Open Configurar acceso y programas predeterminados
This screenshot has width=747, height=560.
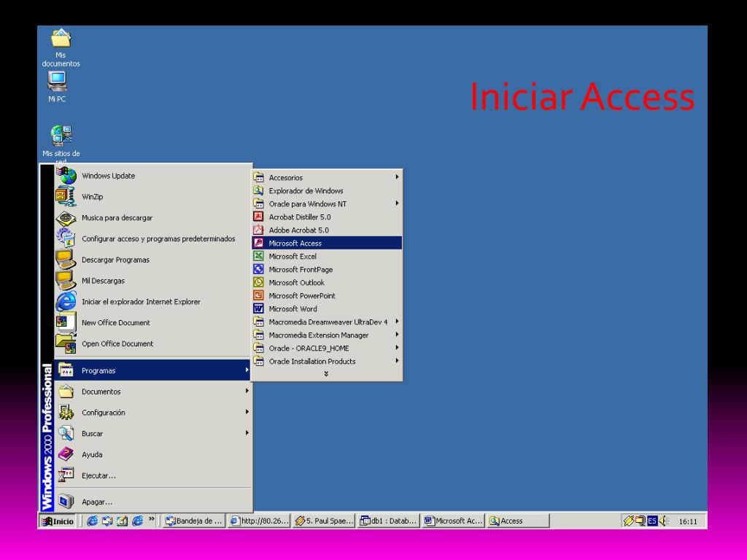point(152,238)
